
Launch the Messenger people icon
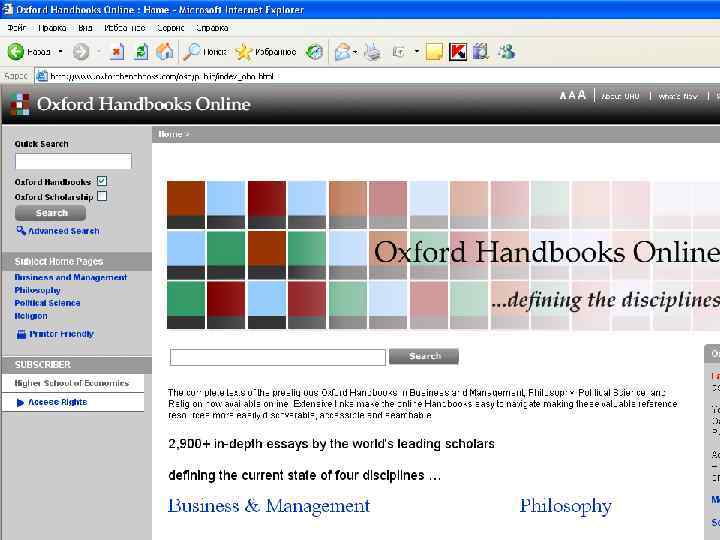pyautogui.click(x=506, y=52)
